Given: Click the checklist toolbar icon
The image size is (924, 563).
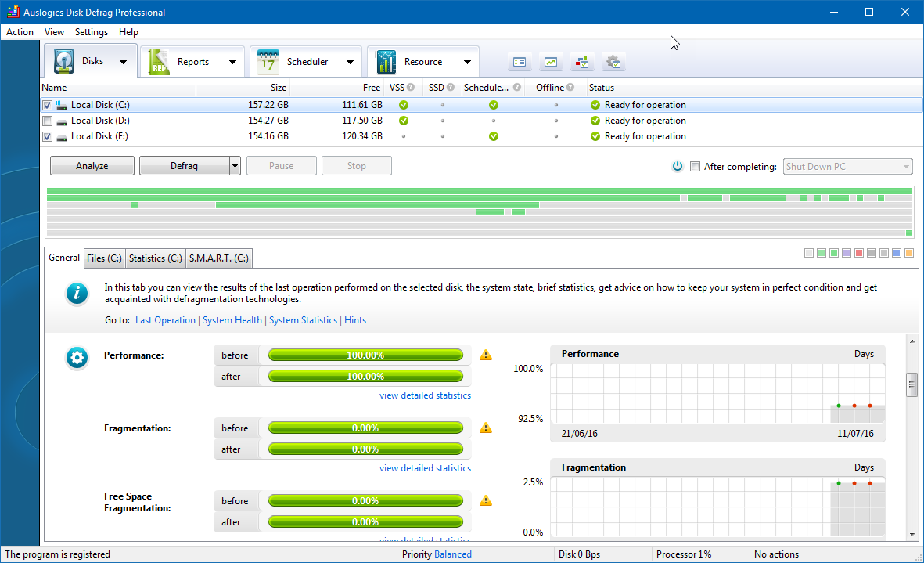Looking at the screenshot, I should tap(520, 63).
